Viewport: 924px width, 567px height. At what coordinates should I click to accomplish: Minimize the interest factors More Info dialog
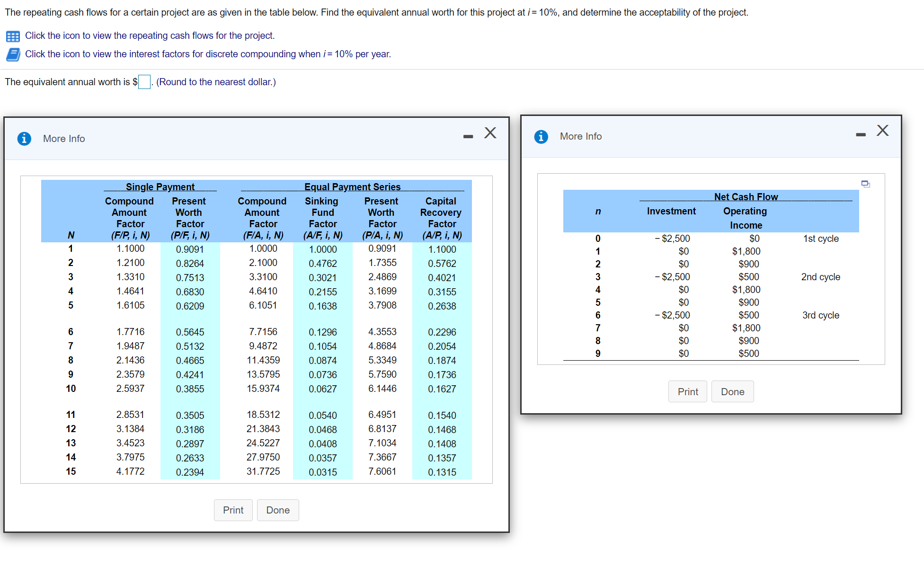(x=468, y=137)
